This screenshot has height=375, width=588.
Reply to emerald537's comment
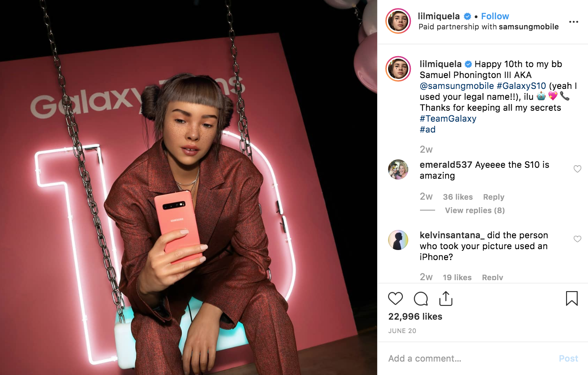point(493,197)
